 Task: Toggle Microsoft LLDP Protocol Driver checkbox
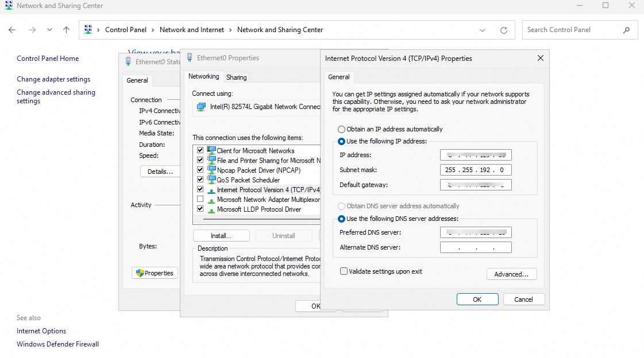coord(200,209)
